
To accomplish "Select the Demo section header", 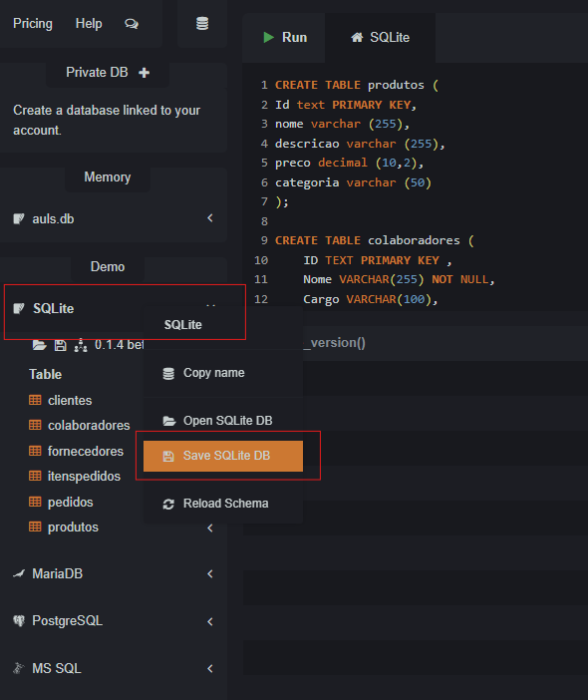I will point(108,267).
